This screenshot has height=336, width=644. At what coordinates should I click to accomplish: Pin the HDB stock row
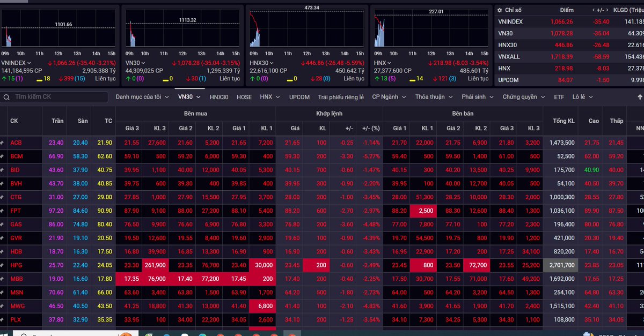[x=2, y=251]
